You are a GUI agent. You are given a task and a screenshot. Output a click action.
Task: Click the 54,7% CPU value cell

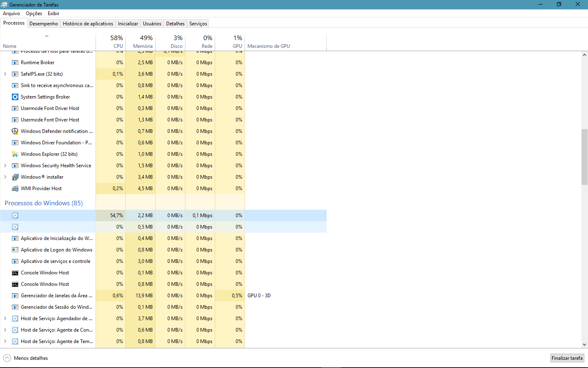coord(111,215)
